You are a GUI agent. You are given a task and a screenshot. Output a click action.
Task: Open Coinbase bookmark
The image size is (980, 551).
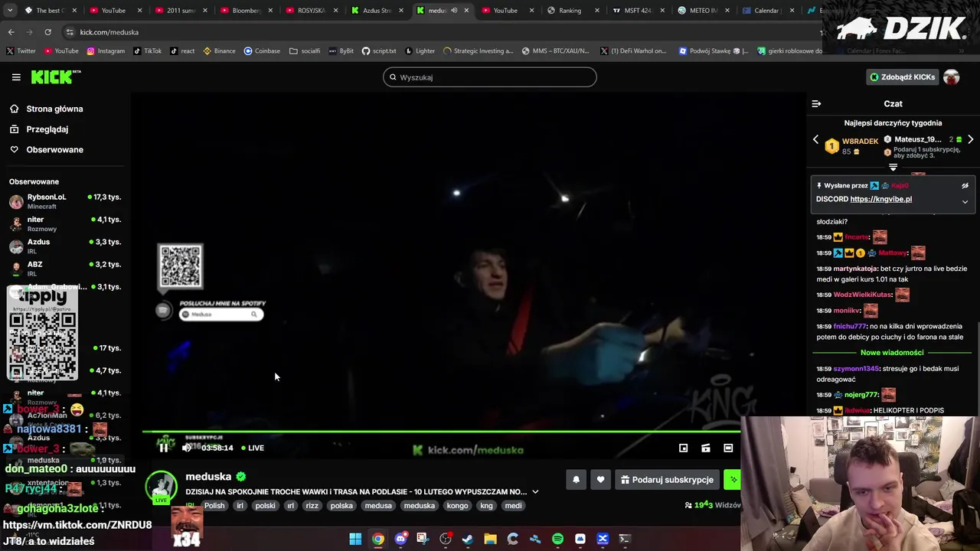pyautogui.click(x=262, y=51)
